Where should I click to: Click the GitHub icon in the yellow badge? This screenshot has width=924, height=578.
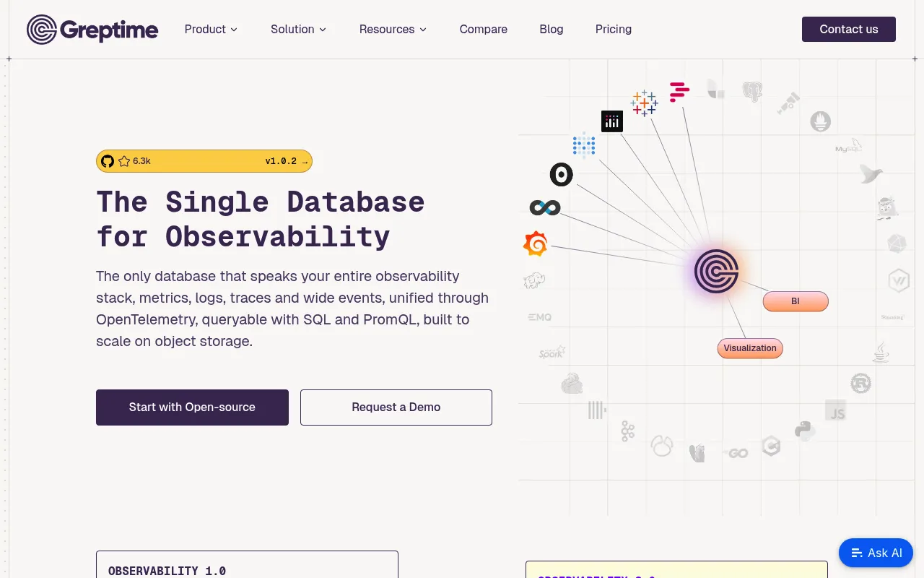(x=108, y=161)
